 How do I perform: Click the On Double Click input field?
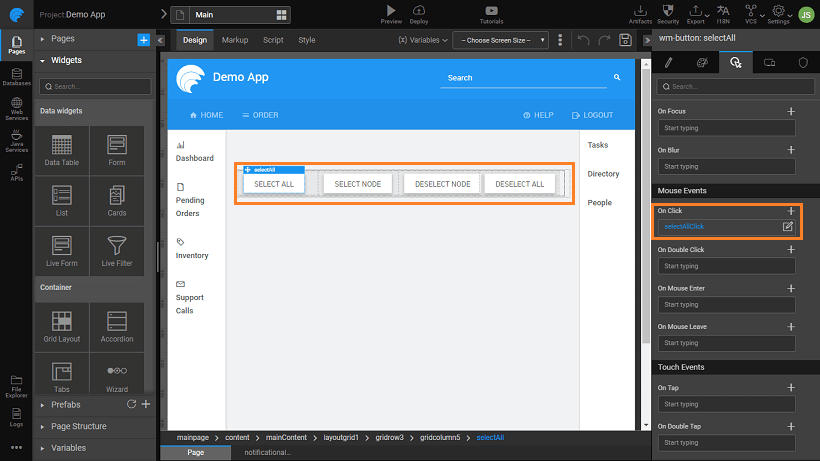pos(727,266)
